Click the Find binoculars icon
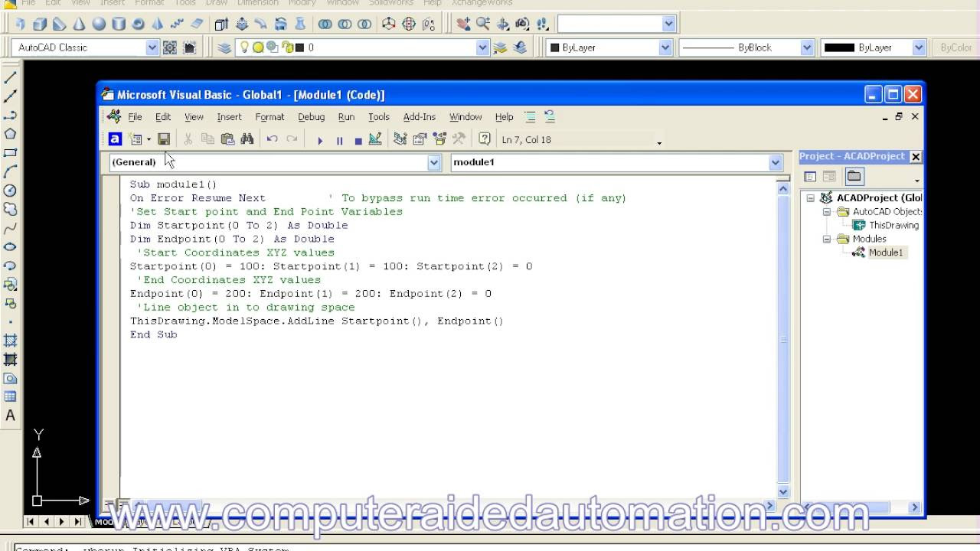The image size is (980, 551). [247, 139]
